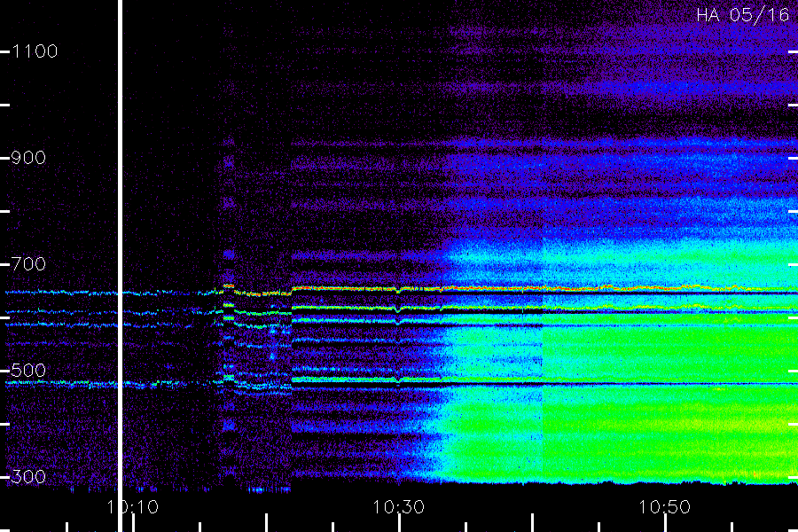Click the 10:10 time axis label

(133, 507)
